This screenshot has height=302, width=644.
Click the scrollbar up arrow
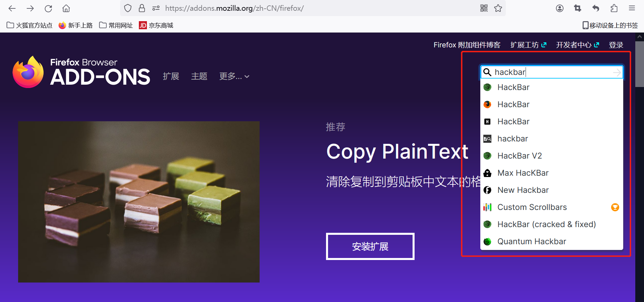coord(640,37)
